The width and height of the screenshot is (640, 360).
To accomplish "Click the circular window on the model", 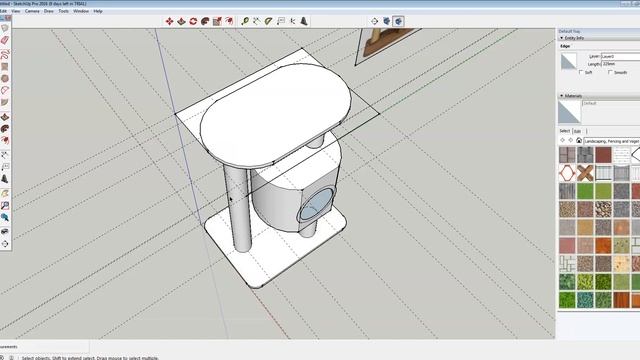I will [316, 204].
